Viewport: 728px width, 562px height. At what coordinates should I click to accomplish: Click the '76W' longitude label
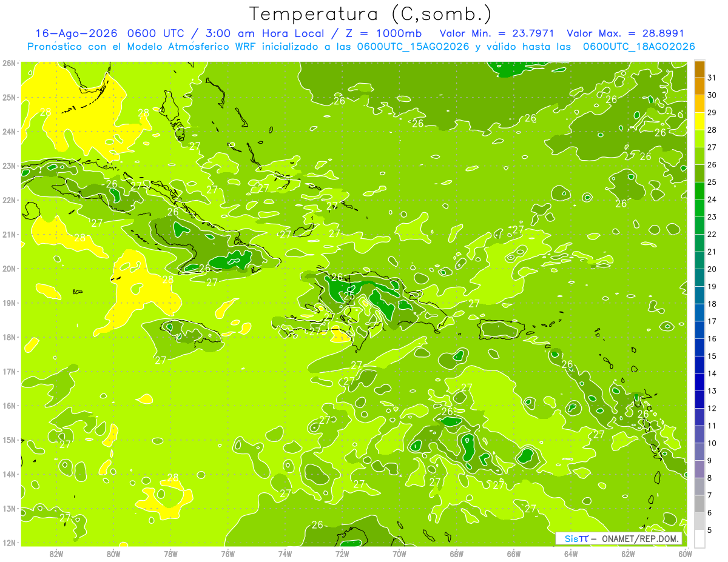[x=227, y=554]
